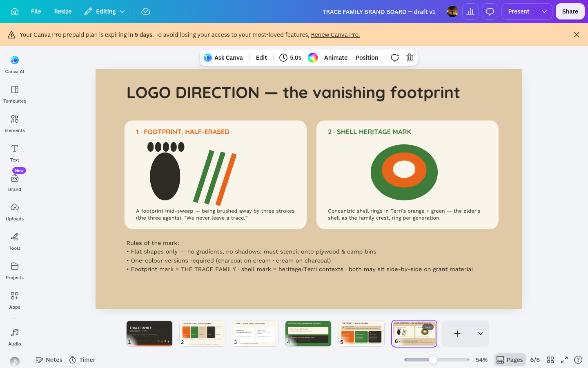Open Animate options for page

336,58
